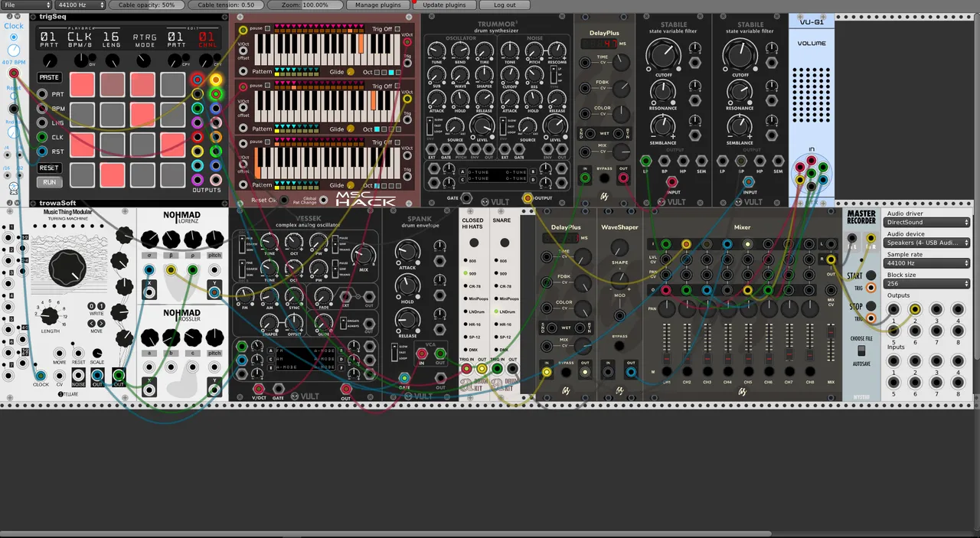Toggle Trig Off on bottom MSC Hack keyboard

click(398, 142)
